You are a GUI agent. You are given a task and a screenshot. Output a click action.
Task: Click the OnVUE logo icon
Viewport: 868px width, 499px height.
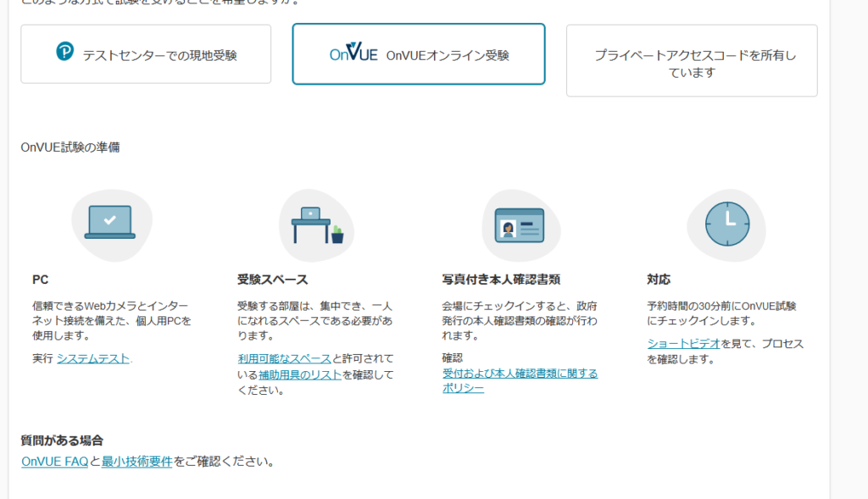[353, 54]
